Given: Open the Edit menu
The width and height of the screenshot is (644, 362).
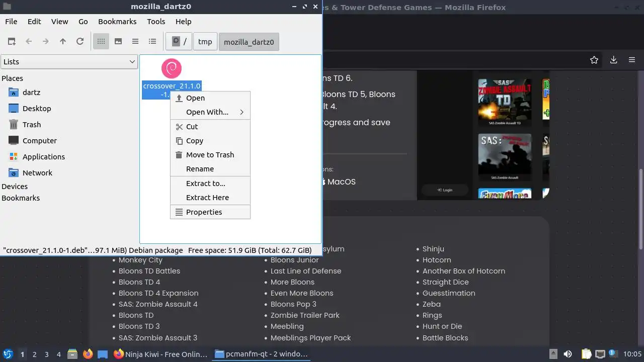Looking at the screenshot, I should [34, 22].
